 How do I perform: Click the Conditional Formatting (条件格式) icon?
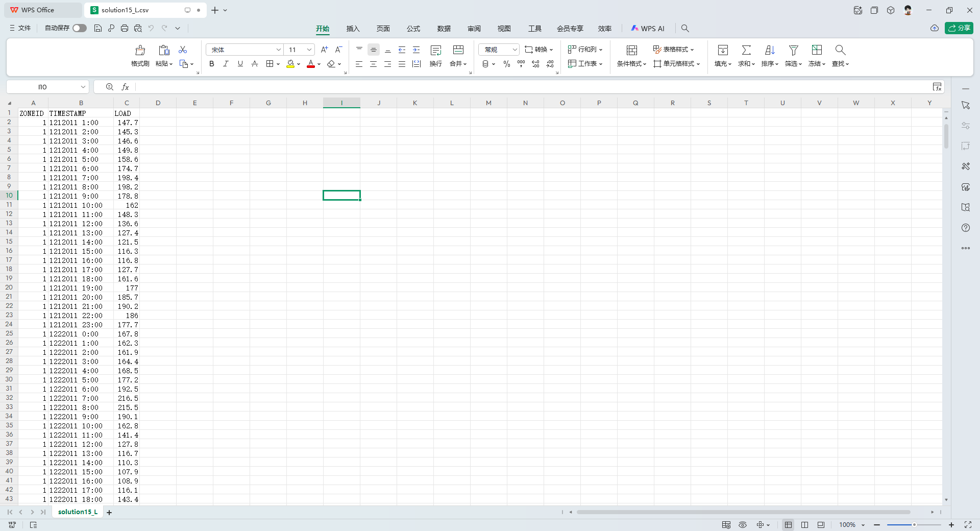[x=631, y=50]
